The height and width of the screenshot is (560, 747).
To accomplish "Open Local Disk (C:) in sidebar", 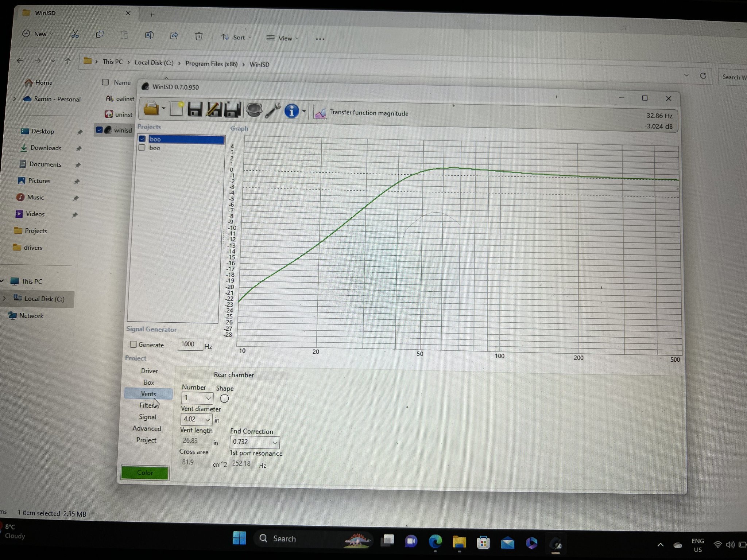I will coord(44,299).
